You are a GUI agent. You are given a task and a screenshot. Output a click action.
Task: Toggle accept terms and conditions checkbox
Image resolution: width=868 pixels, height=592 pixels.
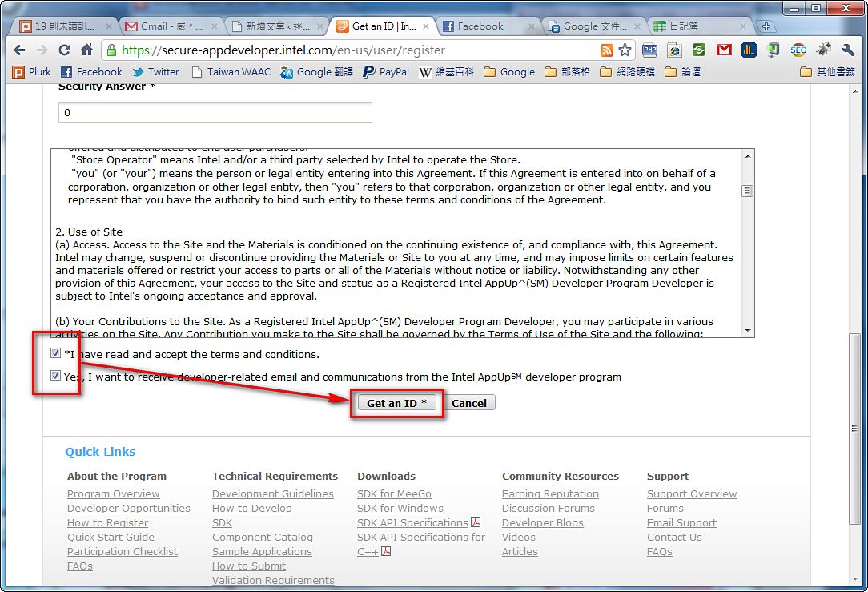pos(55,352)
